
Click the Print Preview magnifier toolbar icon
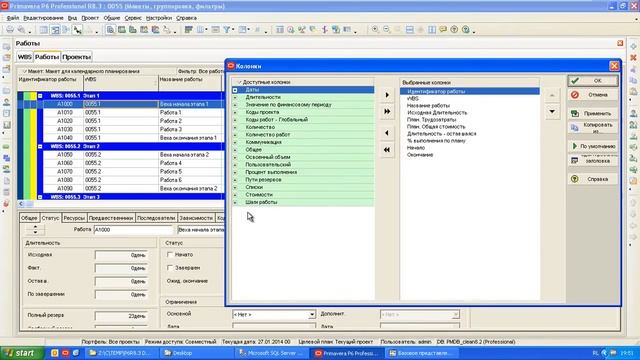click(21, 30)
